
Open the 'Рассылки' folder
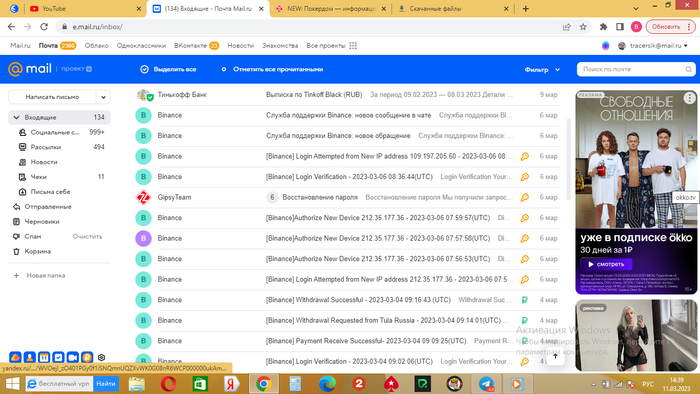[59, 147]
